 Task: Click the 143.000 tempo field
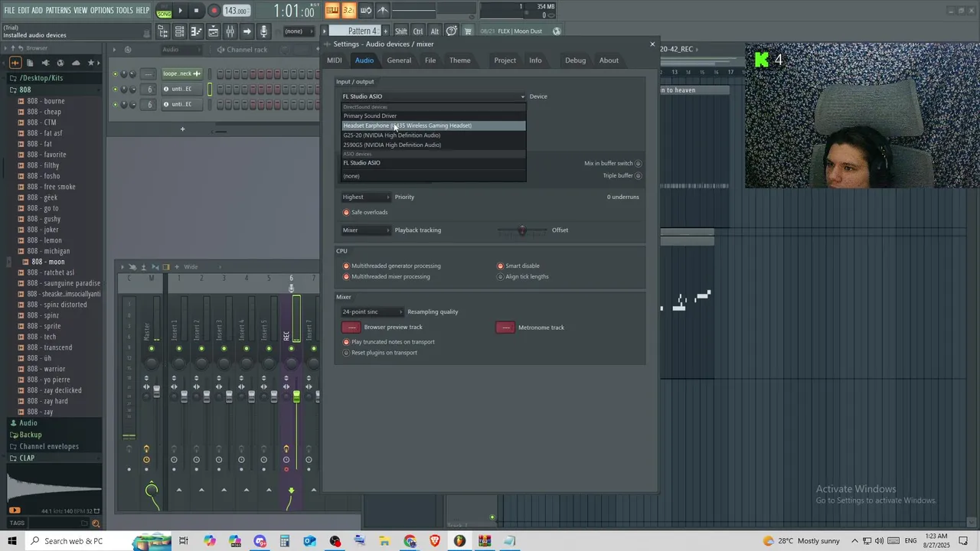[x=237, y=11]
